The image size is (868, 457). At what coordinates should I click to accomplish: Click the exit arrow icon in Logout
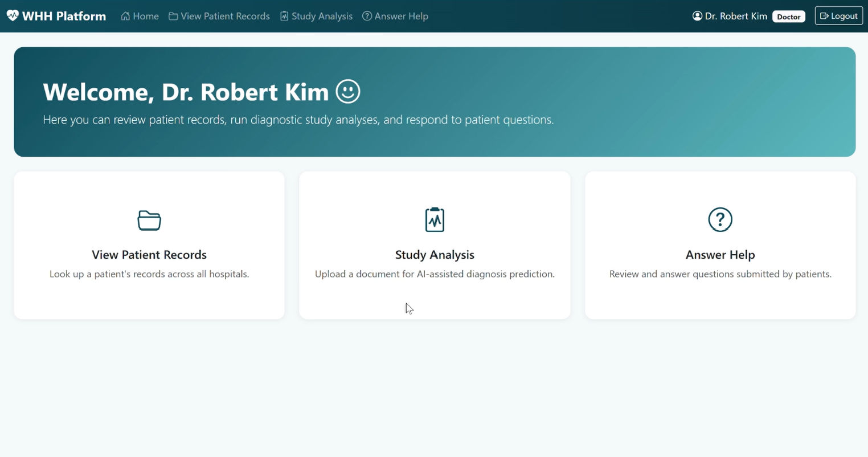824,16
